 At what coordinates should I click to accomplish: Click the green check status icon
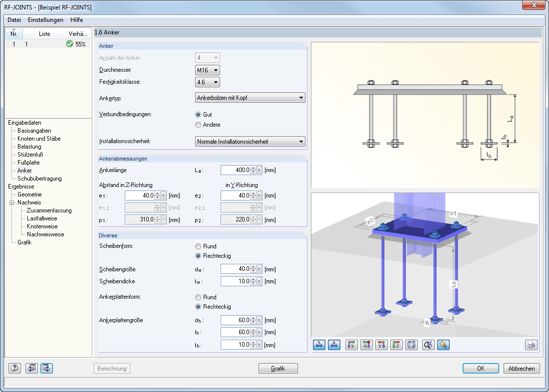pos(70,44)
